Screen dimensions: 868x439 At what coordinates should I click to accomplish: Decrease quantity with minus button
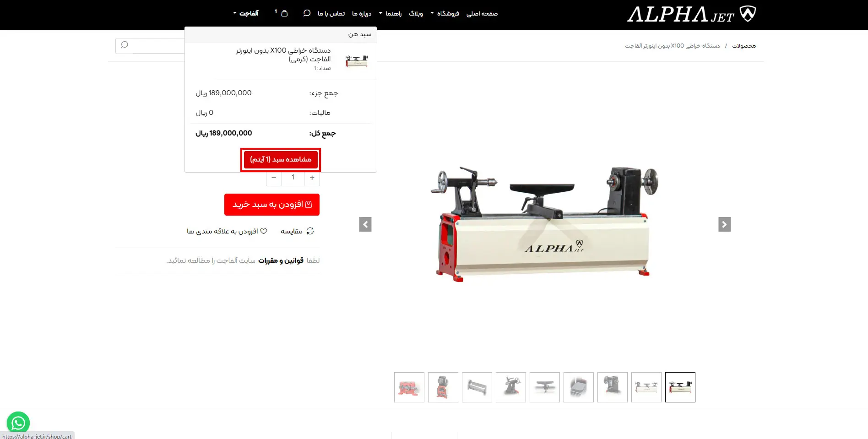point(274,178)
